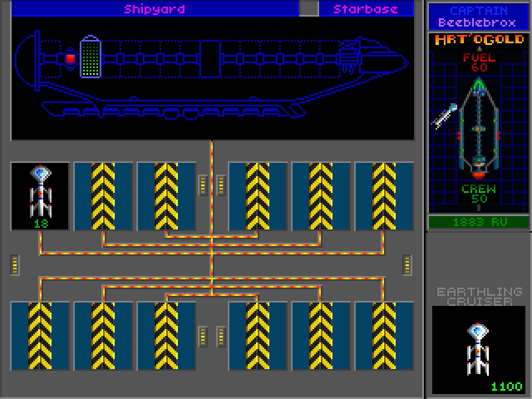Select the first hangar bay in the bottom row
The image size is (532, 399).
point(40,336)
